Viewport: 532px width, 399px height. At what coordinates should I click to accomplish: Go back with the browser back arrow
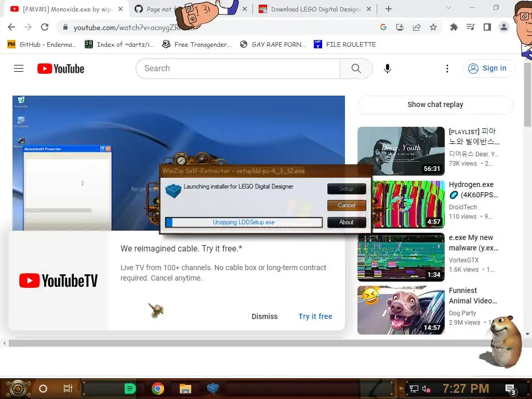pyautogui.click(x=11, y=27)
